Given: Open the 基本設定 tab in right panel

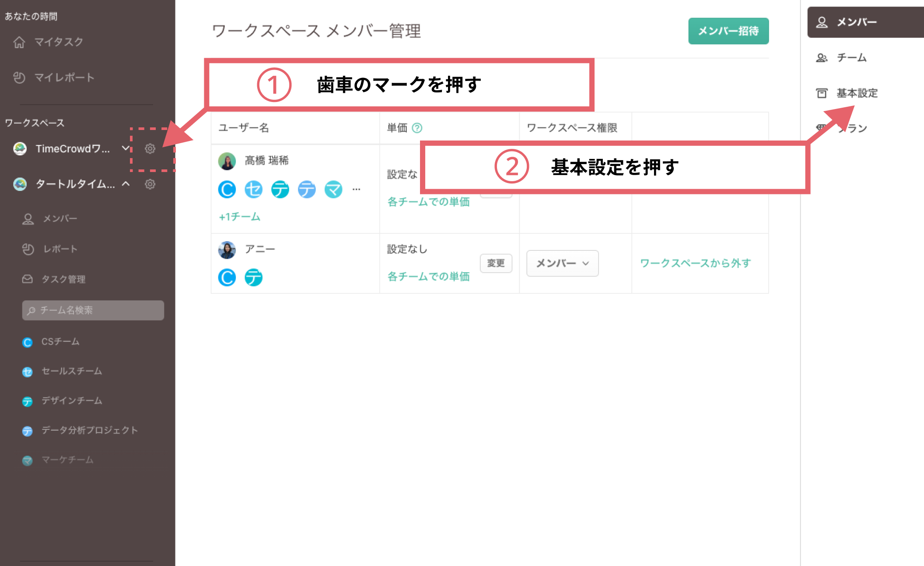Looking at the screenshot, I should pos(857,93).
